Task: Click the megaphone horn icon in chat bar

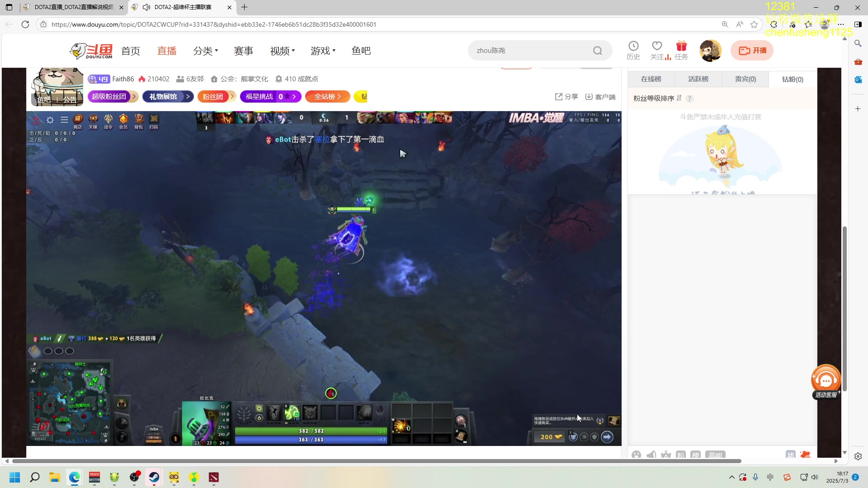Action: point(651,455)
